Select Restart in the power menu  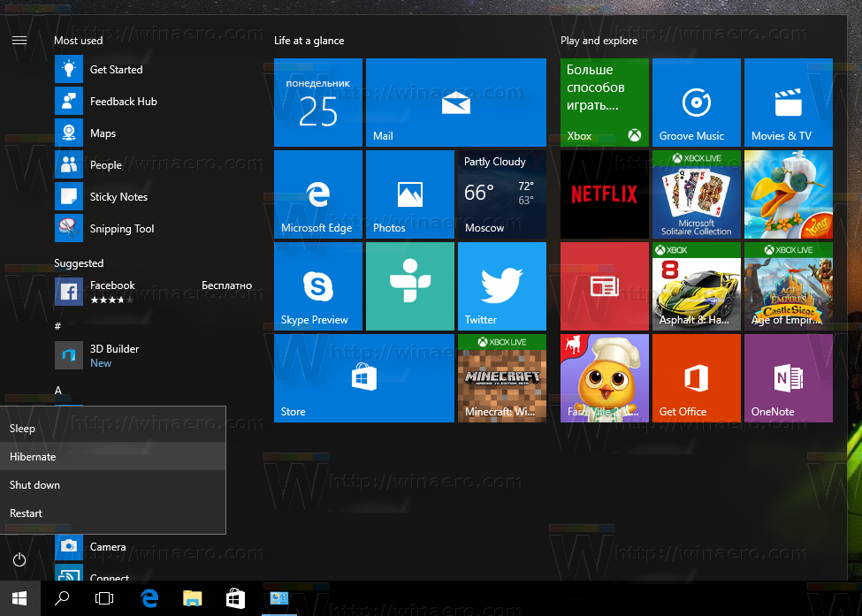pyautogui.click(x=112, y=513)
